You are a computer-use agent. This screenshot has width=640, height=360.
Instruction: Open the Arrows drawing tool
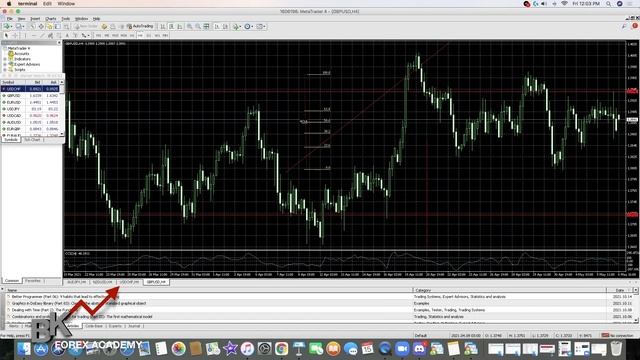click(84, 36)
